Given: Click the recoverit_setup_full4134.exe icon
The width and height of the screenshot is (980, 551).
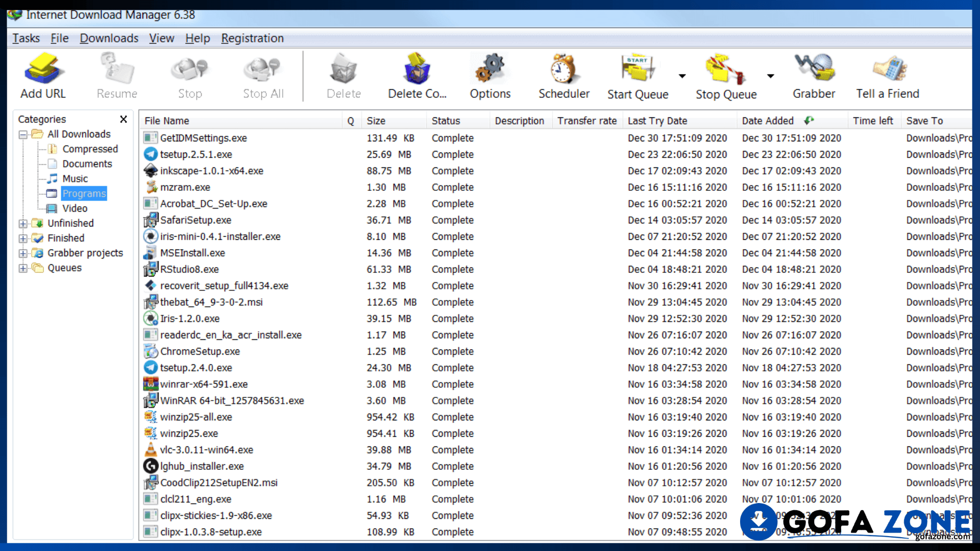Looking at the screenshot, I should (x=151, y=285).
